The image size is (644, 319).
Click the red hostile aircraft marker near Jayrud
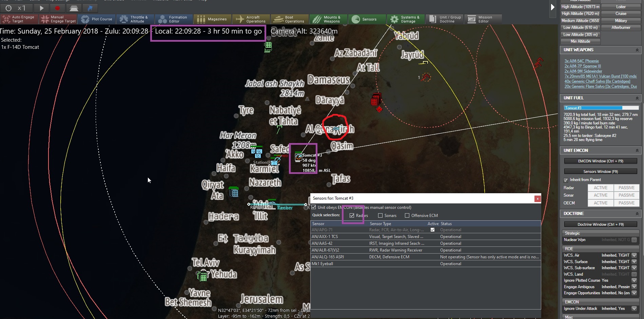(426, 77)
